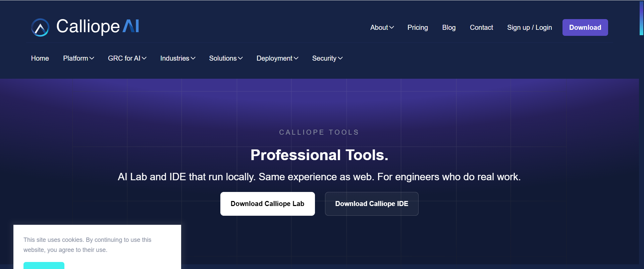Viewport: 644px width, 269px height.
Task: Click the Calliope AI wordmark
Action: coord(98,26)
